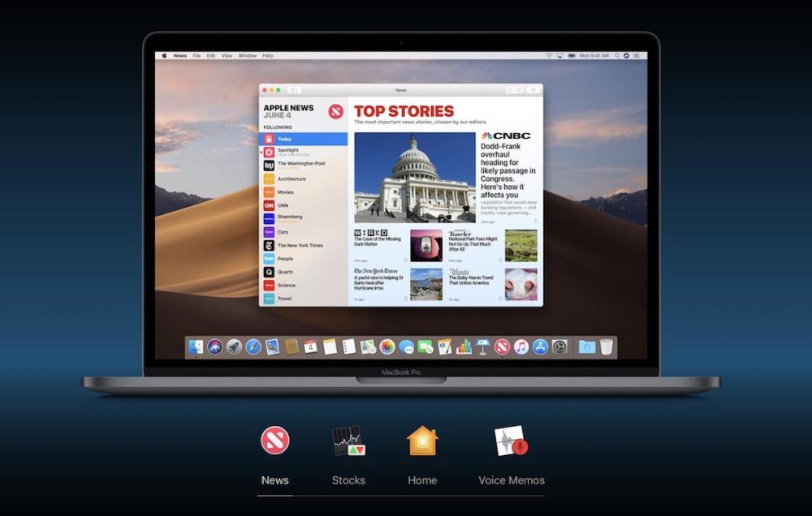The image size is (812, 516).
Task: Click the red Apple News logo in sidebar
Action: [335, 111]
